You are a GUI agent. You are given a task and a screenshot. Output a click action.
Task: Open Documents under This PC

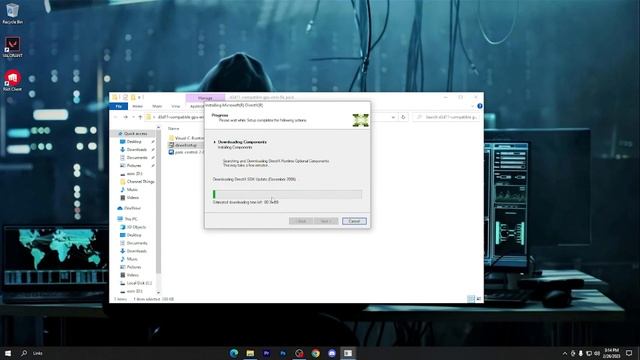[x=137, y=243]
